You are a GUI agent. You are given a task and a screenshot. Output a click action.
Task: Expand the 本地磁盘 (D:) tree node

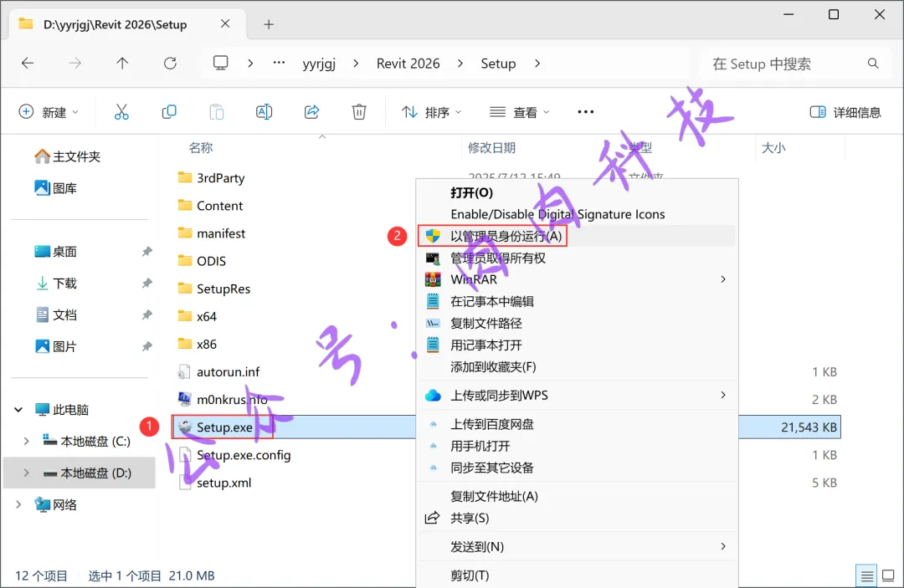(x=27, y=473)
